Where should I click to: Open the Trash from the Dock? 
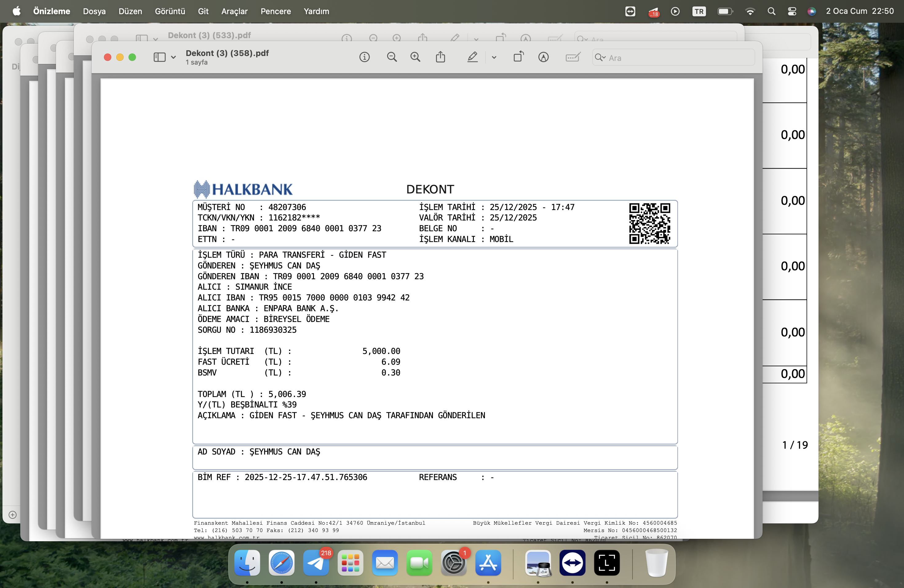656,562
